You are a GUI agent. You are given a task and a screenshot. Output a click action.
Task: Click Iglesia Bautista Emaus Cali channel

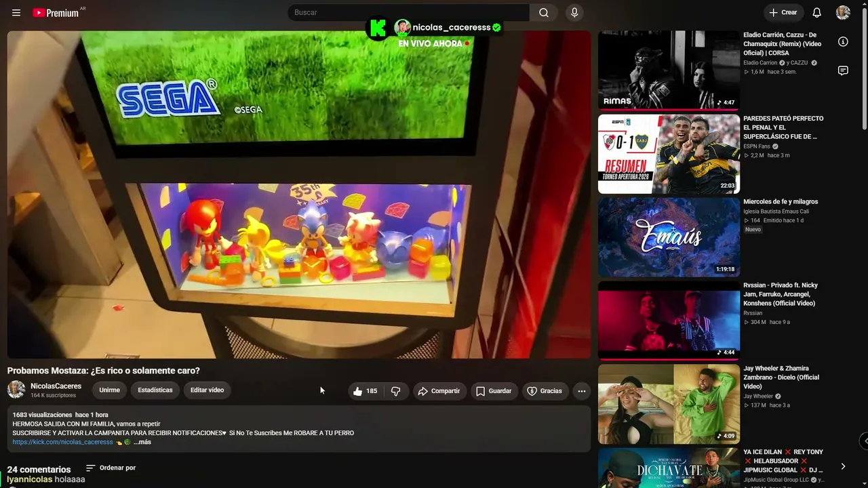click(776, 211)
